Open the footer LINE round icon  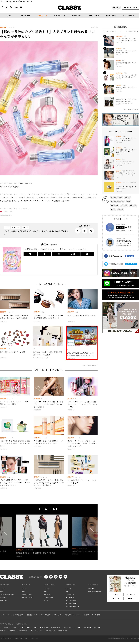(60, 577)
